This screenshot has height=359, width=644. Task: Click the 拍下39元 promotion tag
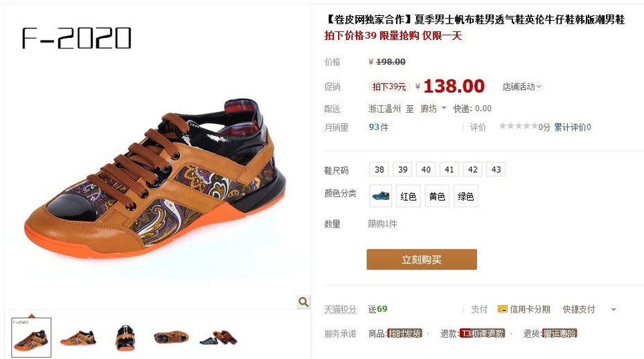click(389, 86)
